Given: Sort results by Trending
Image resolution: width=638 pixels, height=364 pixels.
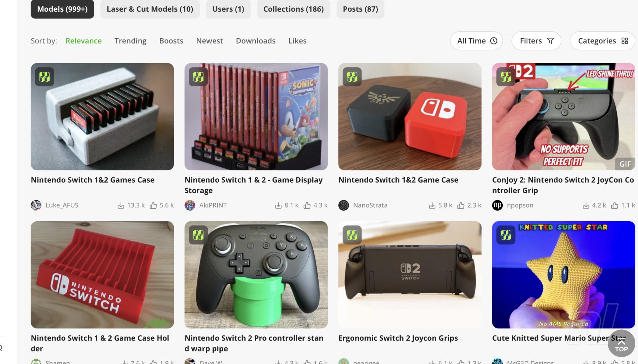Looking at the screenshot, I should 131,41.
